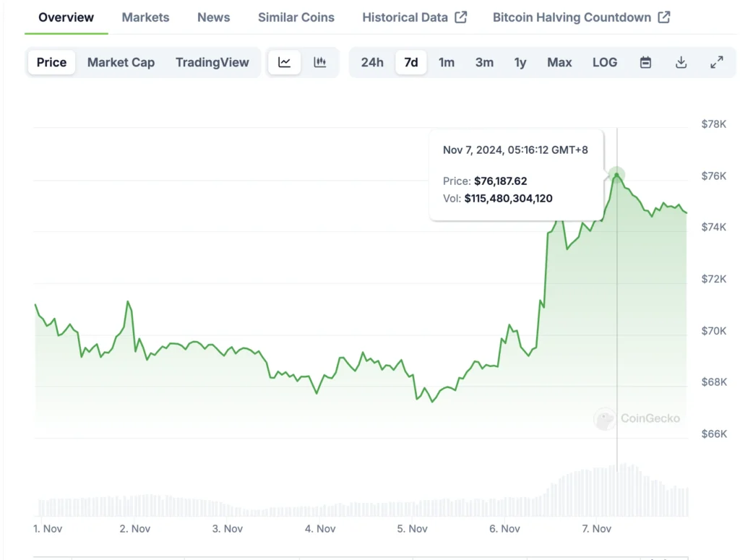Click the 3. Nov date label
This screenshot has width=740, height=560.
pyautogui.click(x=228, y=529)
